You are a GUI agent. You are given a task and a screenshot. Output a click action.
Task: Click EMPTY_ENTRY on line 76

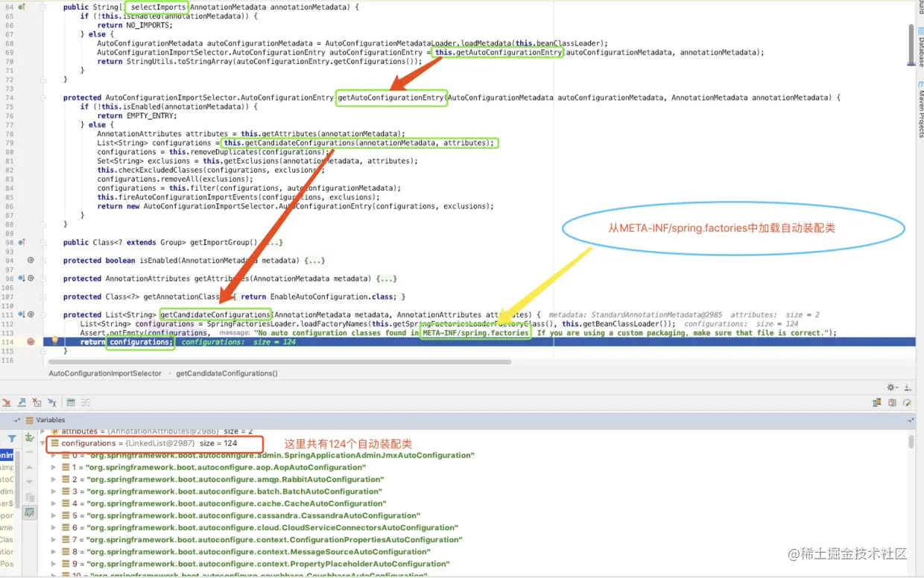(151, 115)
